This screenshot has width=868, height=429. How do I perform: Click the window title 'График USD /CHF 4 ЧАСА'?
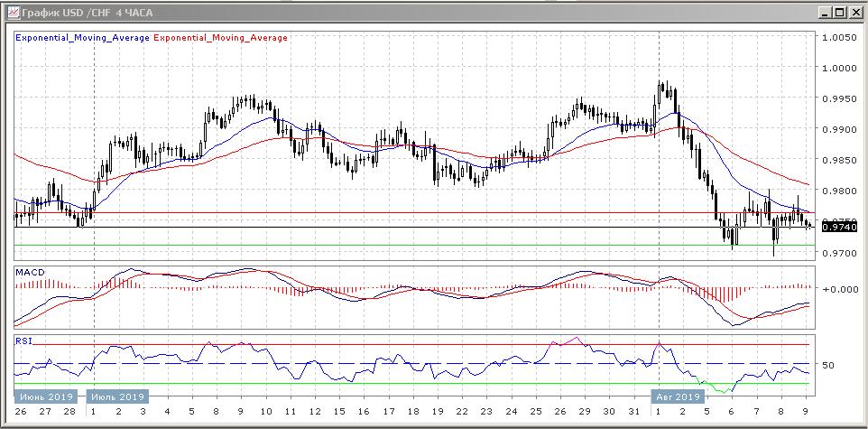(79, 12)
